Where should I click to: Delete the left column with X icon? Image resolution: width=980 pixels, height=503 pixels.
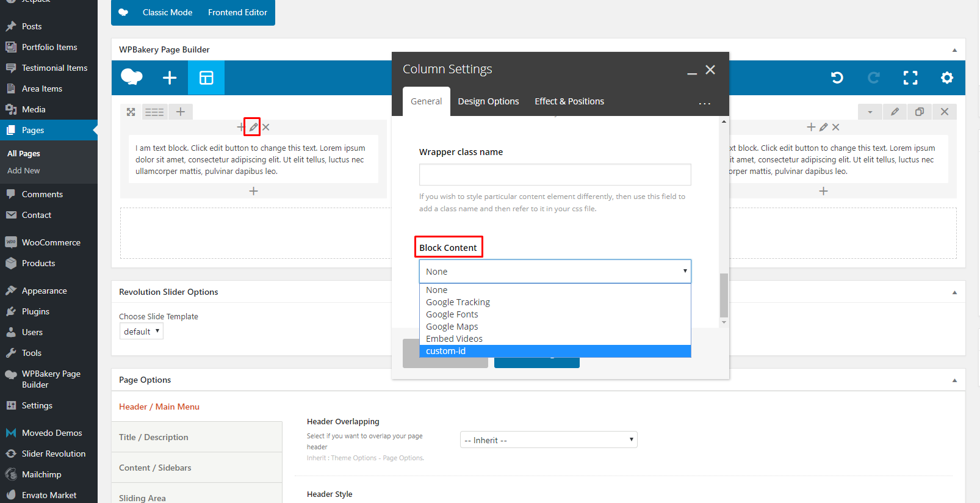coord(266,127)
